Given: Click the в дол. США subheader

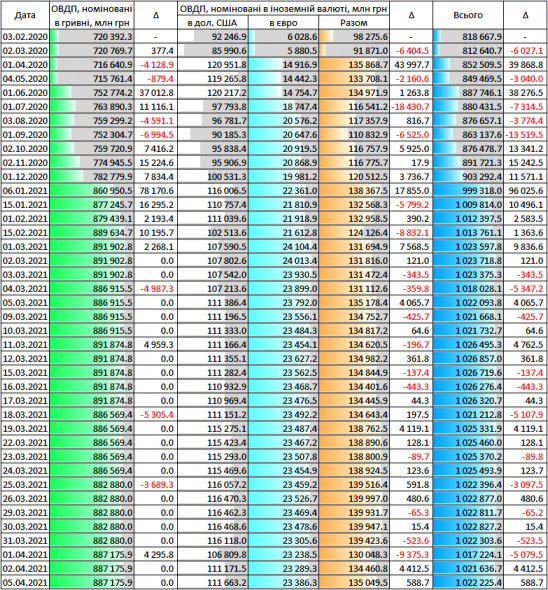Looking at the screenshot, I should (213, 23).
